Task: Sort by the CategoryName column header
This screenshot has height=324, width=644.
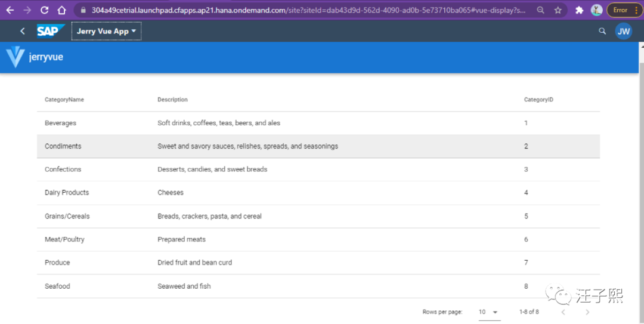Action: click(x=64, y=100)
